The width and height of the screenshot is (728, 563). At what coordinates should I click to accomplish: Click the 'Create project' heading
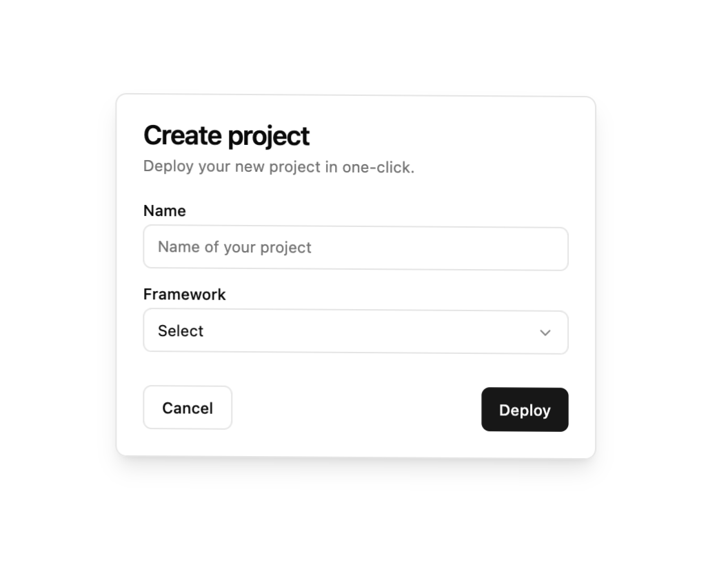pos(227,136)
